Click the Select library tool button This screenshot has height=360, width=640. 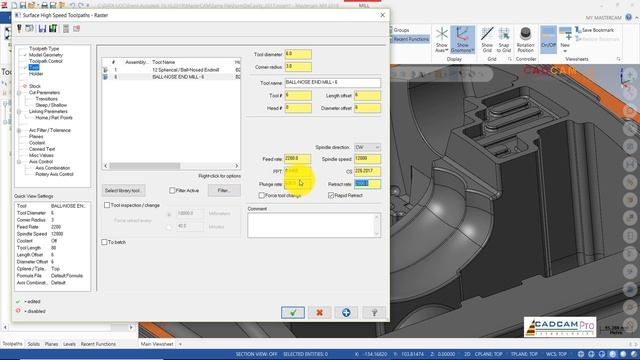123,191
